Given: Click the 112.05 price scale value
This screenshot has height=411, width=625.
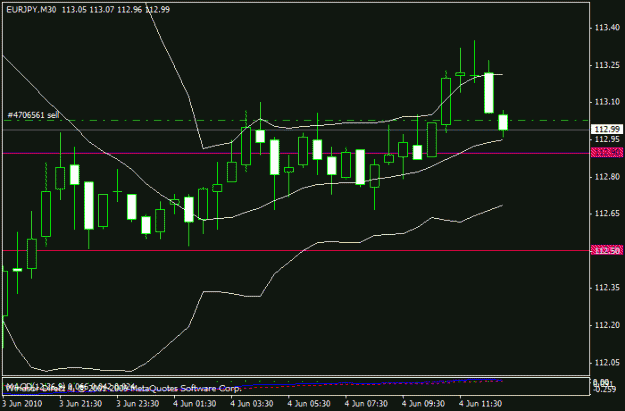Looking at the screenshot, I should click(607, 362).
